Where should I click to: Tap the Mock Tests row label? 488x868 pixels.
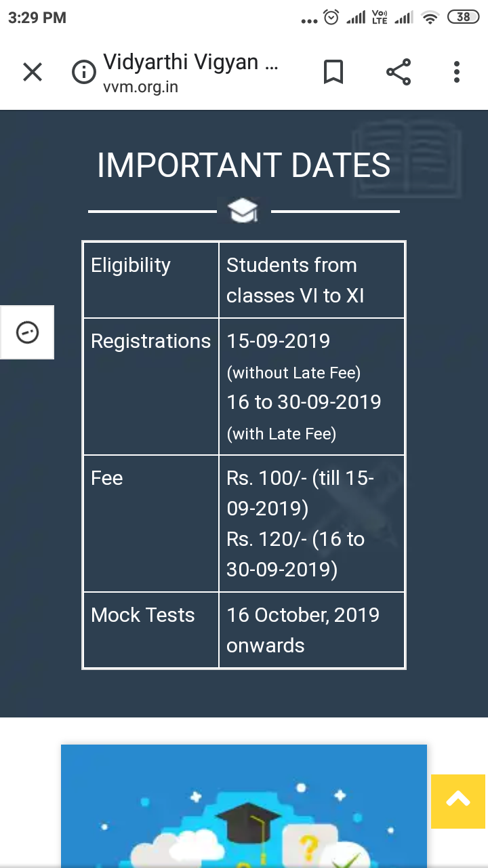(x=143, y=615)
